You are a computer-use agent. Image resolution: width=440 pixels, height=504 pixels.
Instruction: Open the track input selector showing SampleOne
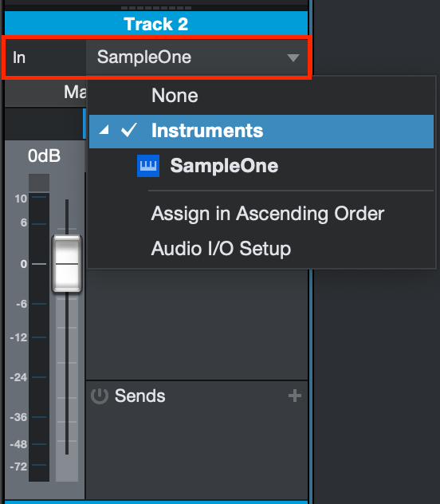[x=197, y=57]
